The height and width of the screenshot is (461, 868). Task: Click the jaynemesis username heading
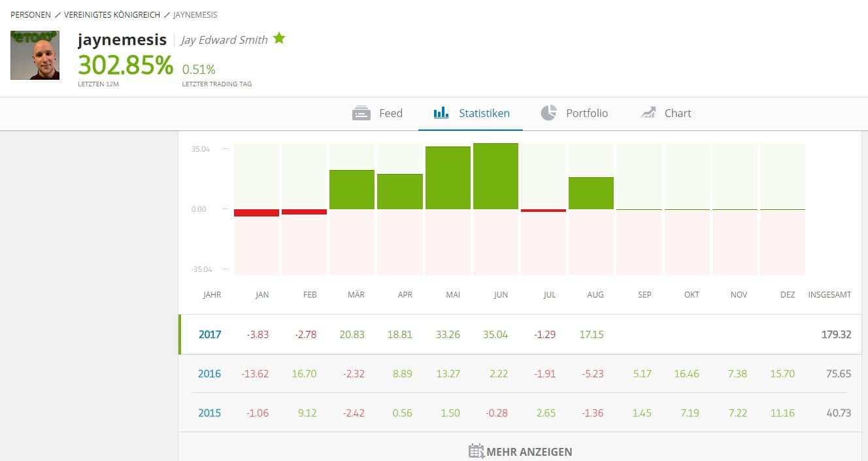tap(122, 39)
